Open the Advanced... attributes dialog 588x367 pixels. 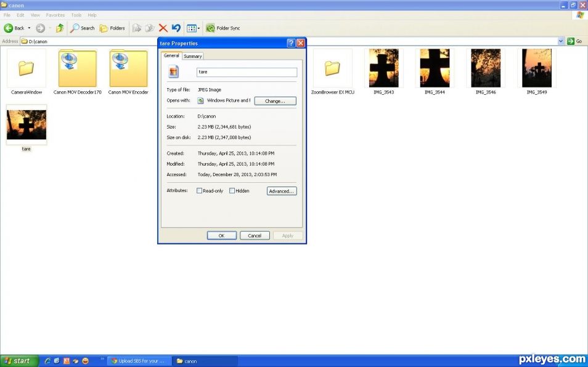282,191
